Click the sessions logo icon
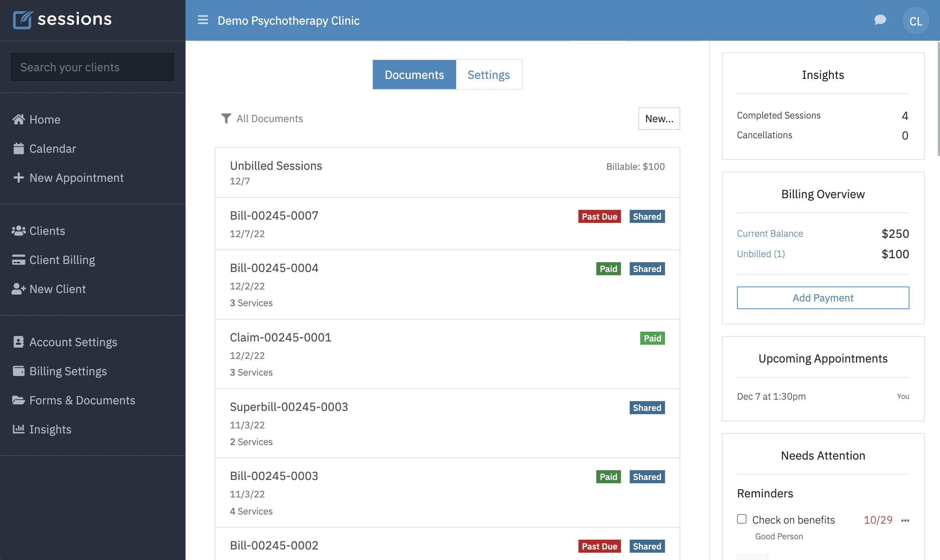 (23, 19)
